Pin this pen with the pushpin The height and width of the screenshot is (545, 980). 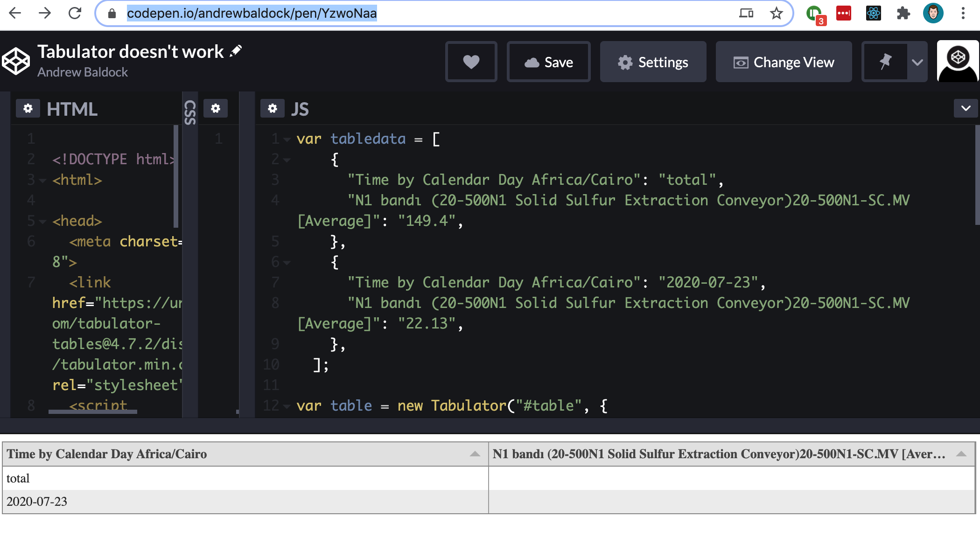885,62
